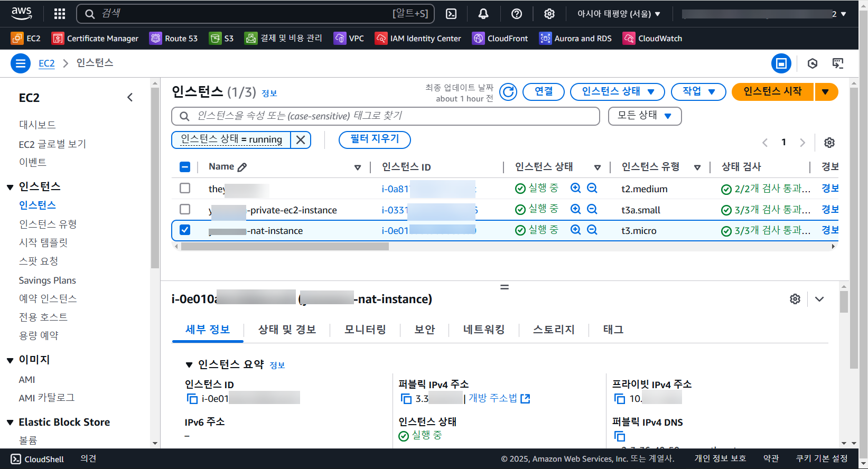Focus the instance search filter field
This screenshot has width=868, height=469.
coord(386,116)
